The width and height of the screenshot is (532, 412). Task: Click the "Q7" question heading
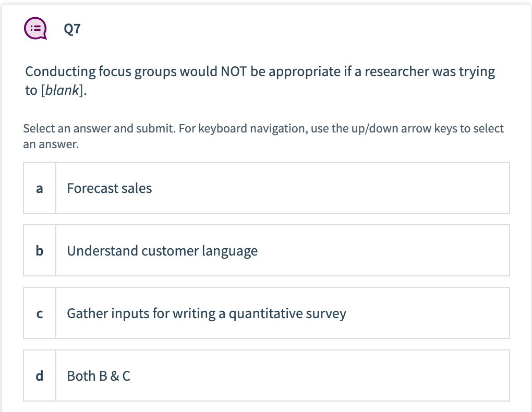point(72,29)
